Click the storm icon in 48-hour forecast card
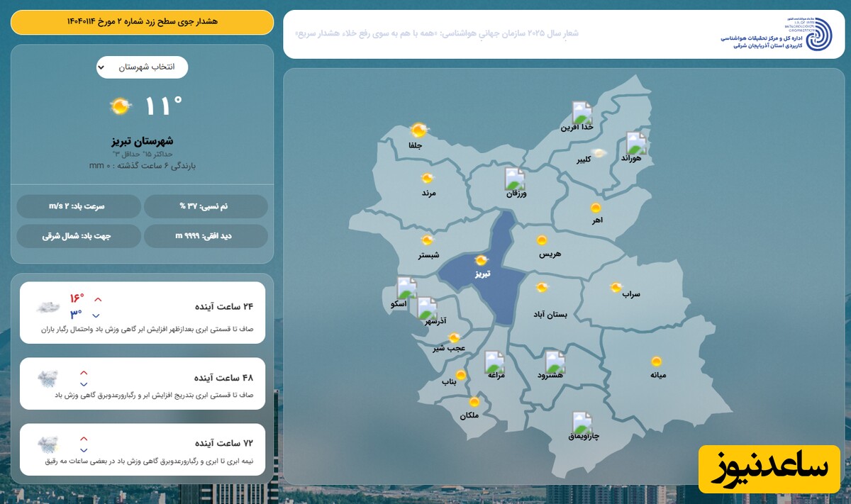The width and height of the screenshot is (851, 504). 48,379
